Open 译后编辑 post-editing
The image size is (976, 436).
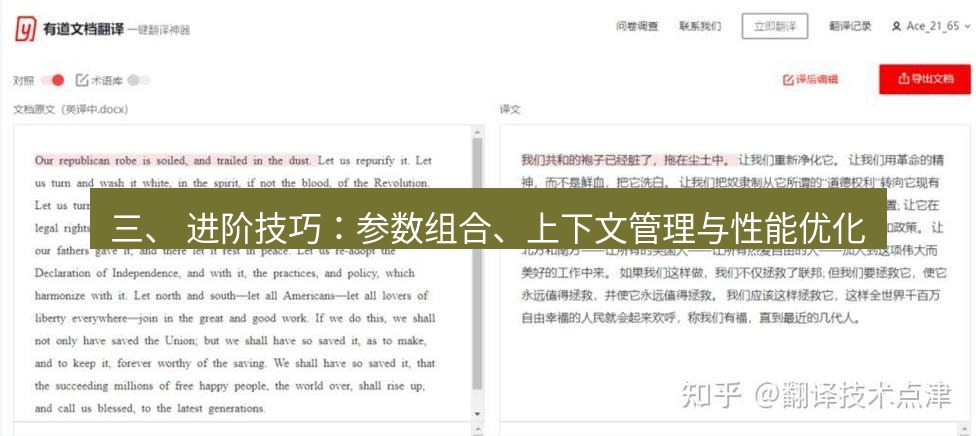point(810,80)
